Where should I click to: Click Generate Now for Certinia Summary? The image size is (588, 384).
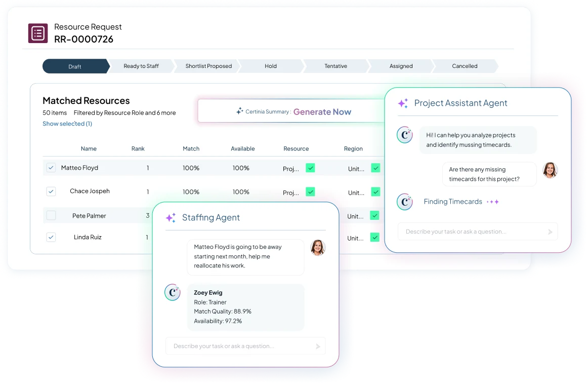(x=322, y=112)
